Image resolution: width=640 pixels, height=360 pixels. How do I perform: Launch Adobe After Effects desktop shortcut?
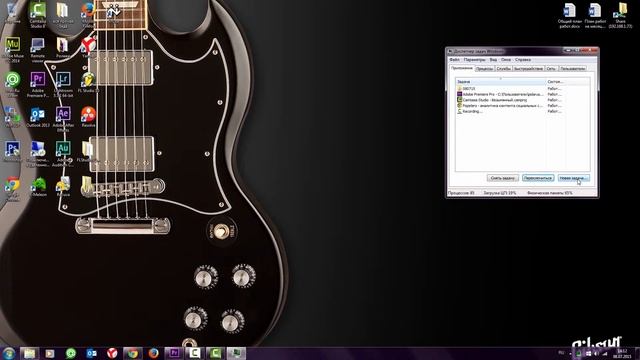click(x=63, y=119)
